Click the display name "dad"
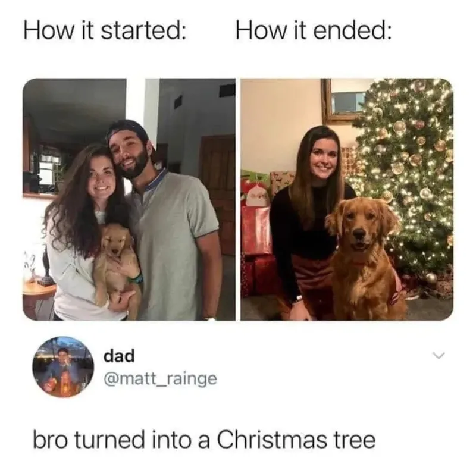The width and height of the screenshot is (476, 464). point(118,356)
